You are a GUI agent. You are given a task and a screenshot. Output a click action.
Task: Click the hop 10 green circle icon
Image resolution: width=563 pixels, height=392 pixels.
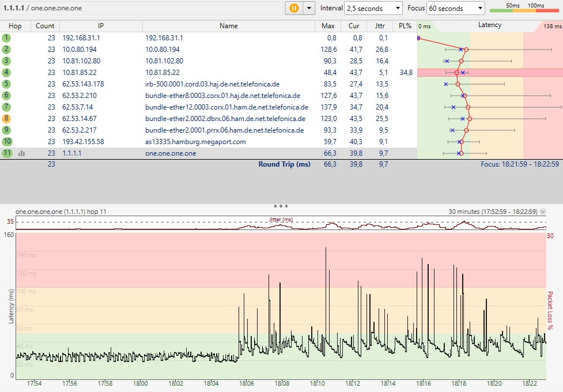pos(6,142)
